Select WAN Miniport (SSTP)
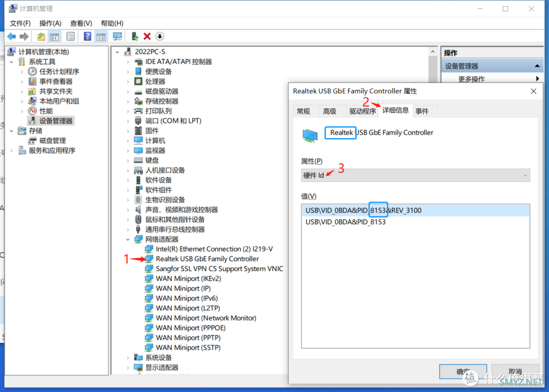Viewport: 549px width, 392px height. coord(188,348)
